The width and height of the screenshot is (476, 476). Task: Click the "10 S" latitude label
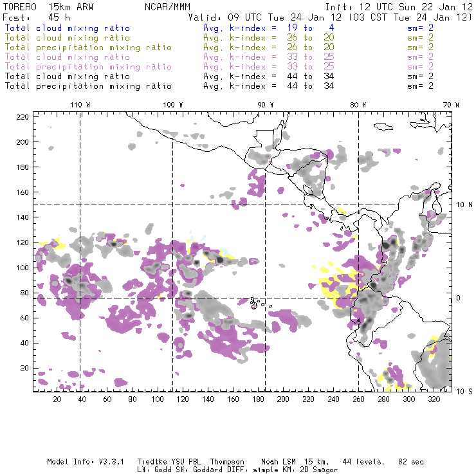click(464, 392)
